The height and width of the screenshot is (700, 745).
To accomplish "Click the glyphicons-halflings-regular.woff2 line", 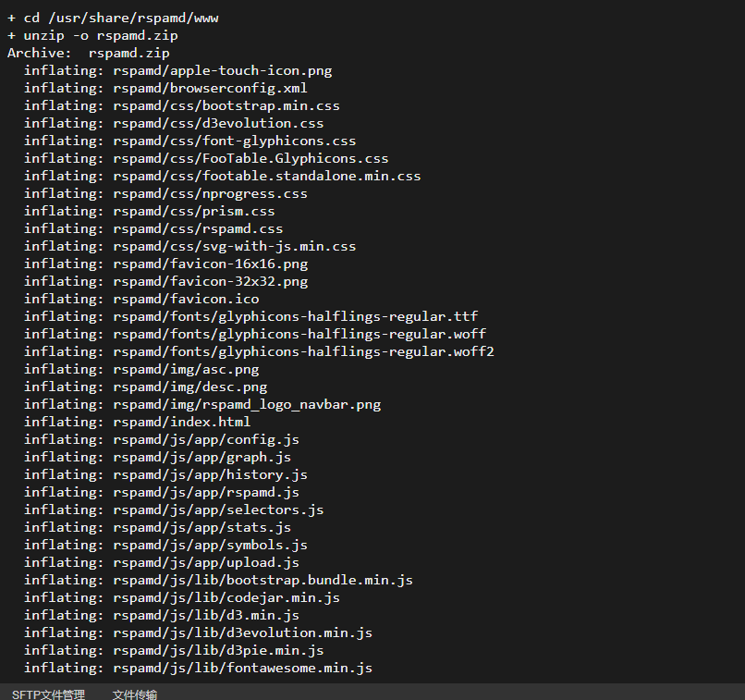I will coord(259,352).
